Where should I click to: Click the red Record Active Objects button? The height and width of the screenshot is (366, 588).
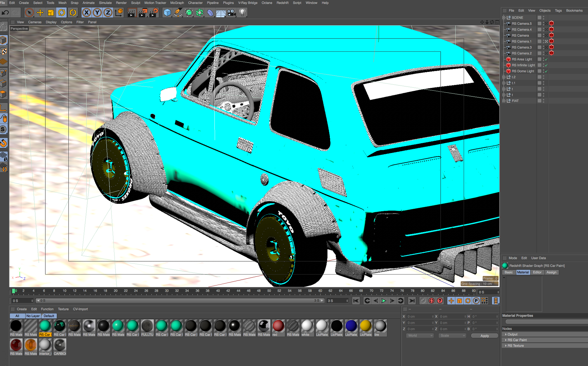431,301
